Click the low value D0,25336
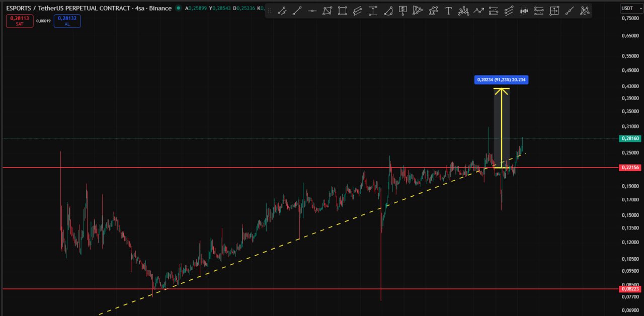Image resolution: width=644 pixels, height=316 pixels. tap(244, 8)
